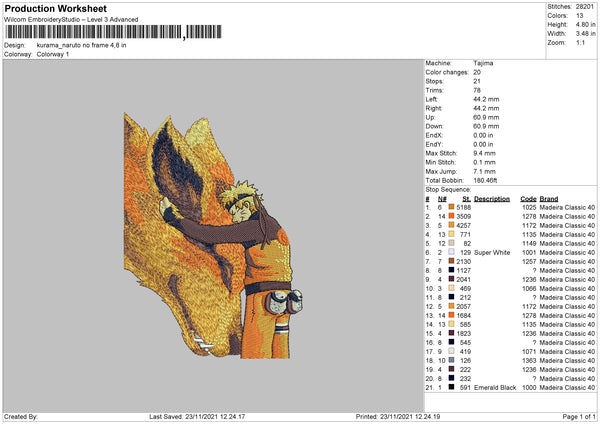Select the Left value 44.2 mm
Screen dimensions: 600x424
486,99
